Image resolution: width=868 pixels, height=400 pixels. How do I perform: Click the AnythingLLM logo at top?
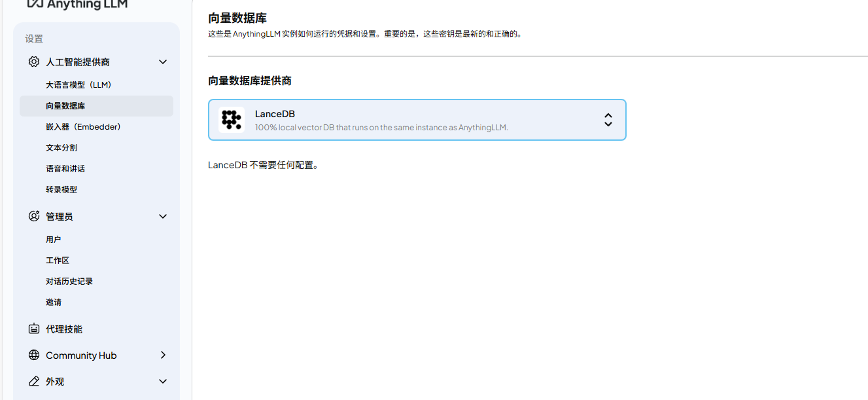pos(77,5)
